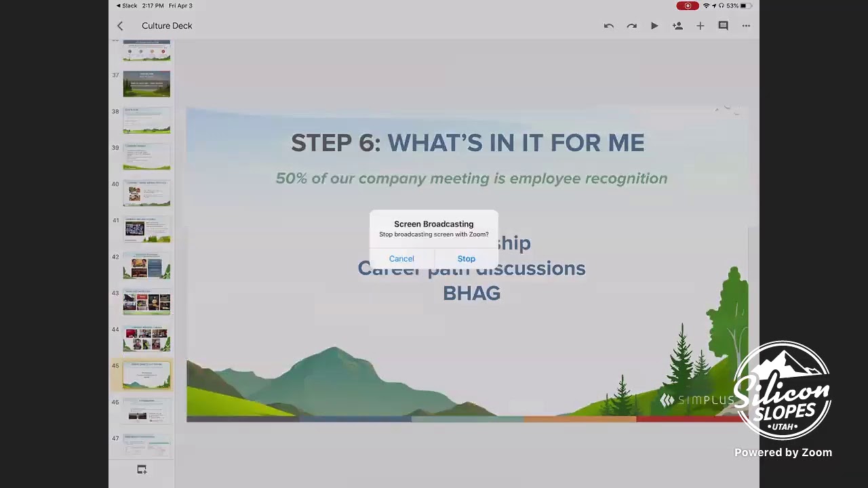Image resolution: width=868 pixels, height=488 pixels.
Task: Select slide 43 thumbnail
Action: tap(146, 302)
